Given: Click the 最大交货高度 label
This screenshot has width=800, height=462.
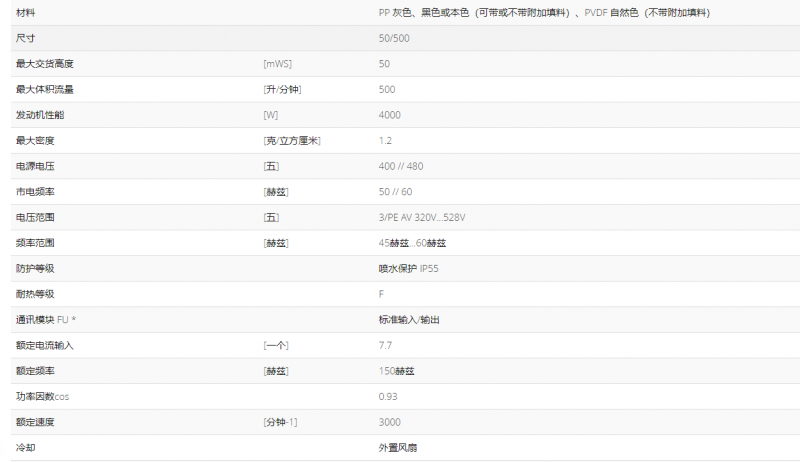Looking at the screenshot, I should coord(45,64).
